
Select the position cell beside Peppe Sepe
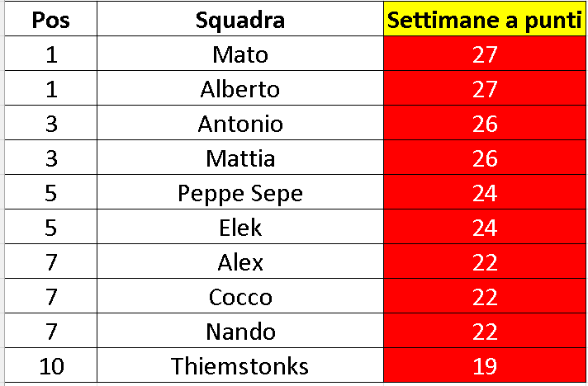(x=50, y=193)
